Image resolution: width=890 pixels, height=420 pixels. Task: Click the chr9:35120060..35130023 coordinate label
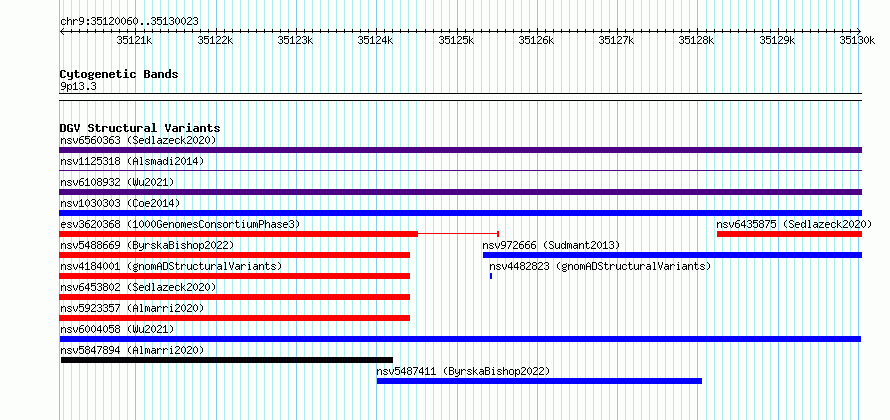pos(129,22)
